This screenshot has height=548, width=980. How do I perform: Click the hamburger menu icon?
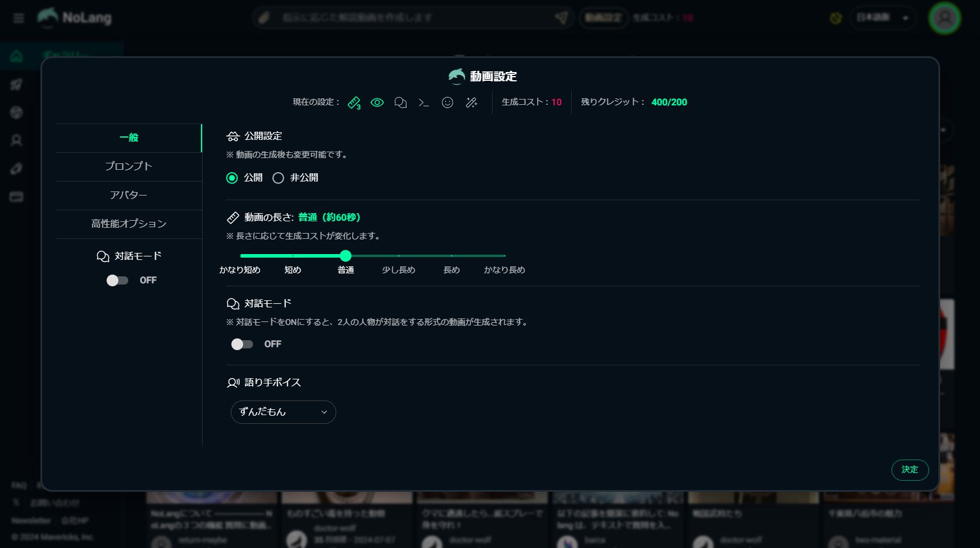18,18
